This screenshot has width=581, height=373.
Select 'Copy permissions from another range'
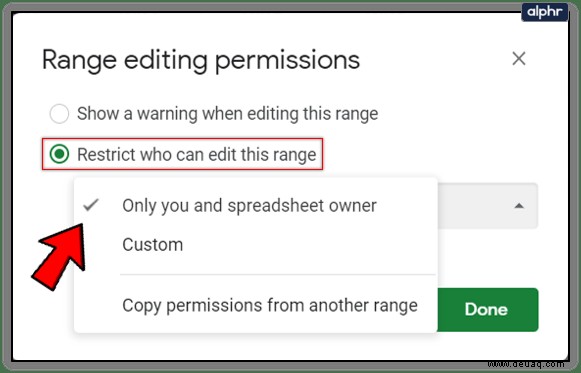[256, 306]
